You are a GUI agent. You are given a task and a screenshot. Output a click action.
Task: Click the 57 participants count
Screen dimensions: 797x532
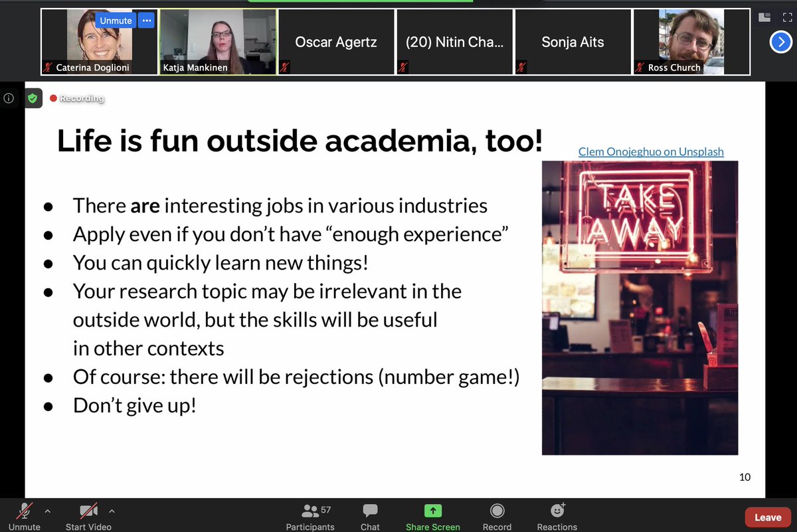click(x=326, y=510)
